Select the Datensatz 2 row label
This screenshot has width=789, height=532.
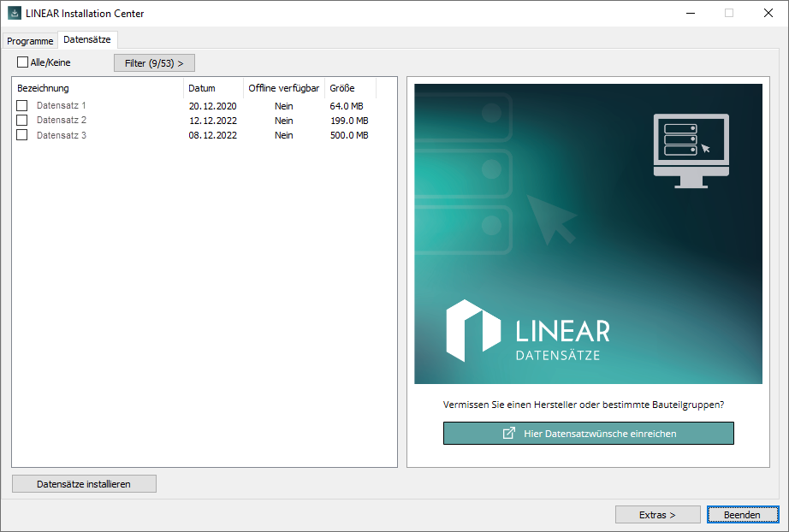[62, 121]
